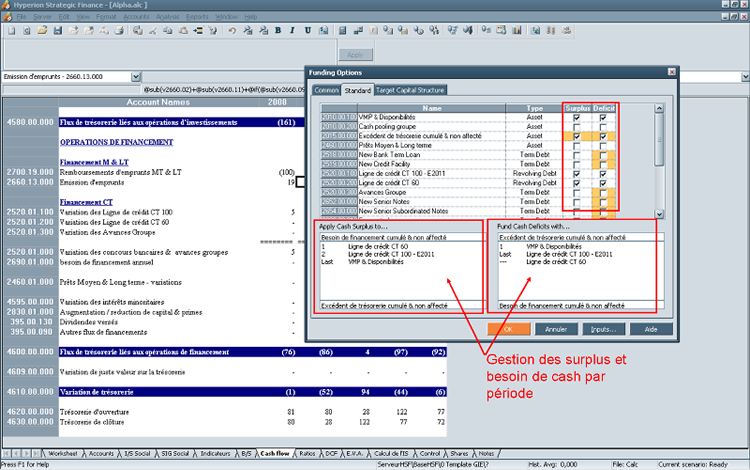
Task: Uncheck Deficit for Ligne de crédit CT 100 - E2011
Action: click(x=603, y=174)
